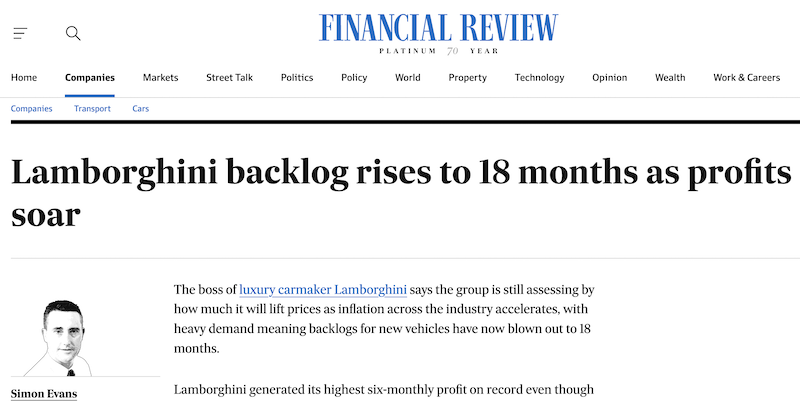Screen dimensions: 800x401
Task: Go to World news
Action: [x=407, y=78]
